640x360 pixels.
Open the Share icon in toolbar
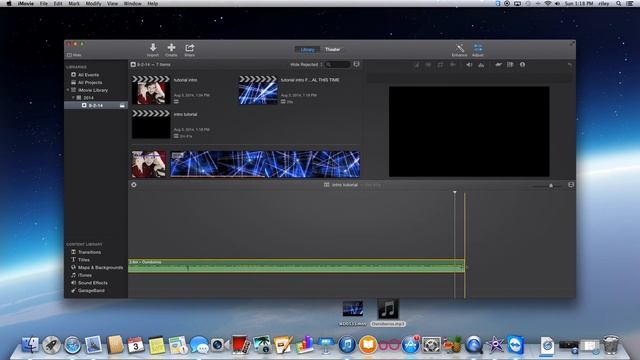189,48
